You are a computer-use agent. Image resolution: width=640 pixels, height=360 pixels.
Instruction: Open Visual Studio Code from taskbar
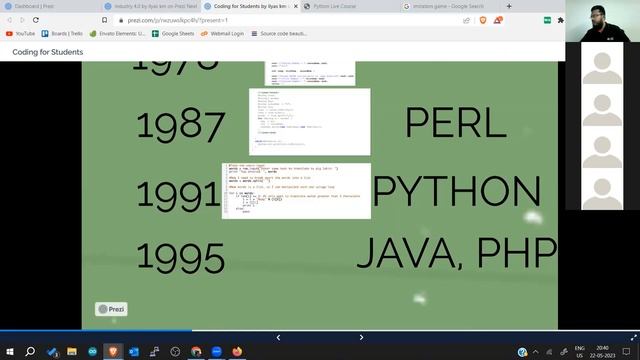51,351
